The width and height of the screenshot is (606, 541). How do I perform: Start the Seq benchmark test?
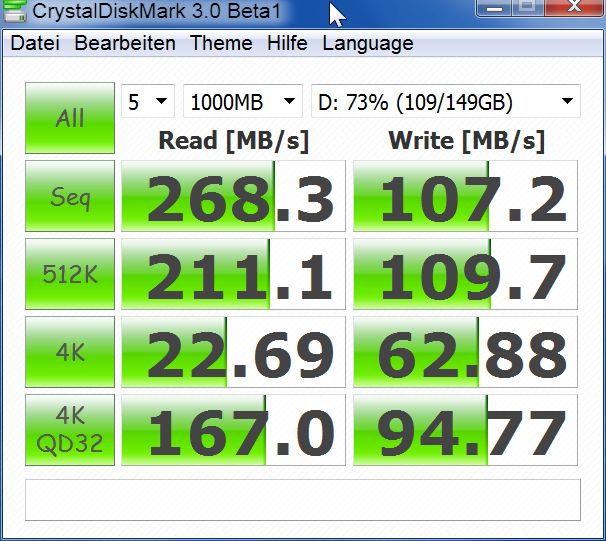point(70,196)
